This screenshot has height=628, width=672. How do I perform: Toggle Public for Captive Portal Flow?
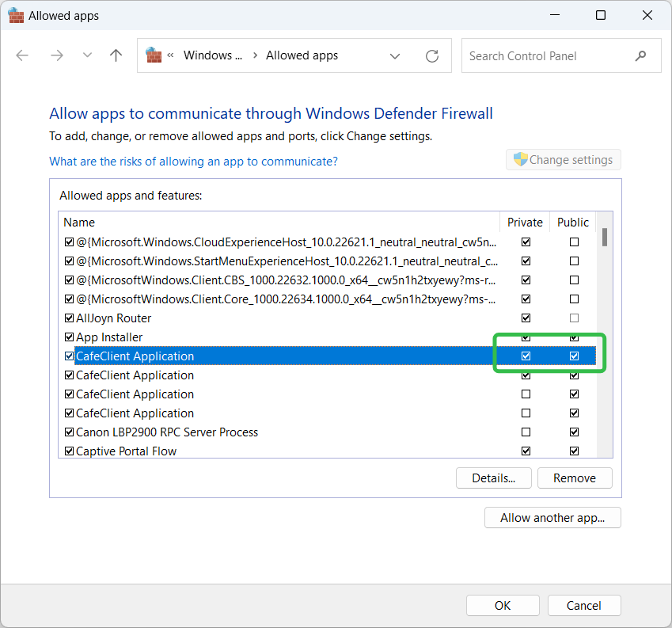pyautogui.click(x=575, y=451)
